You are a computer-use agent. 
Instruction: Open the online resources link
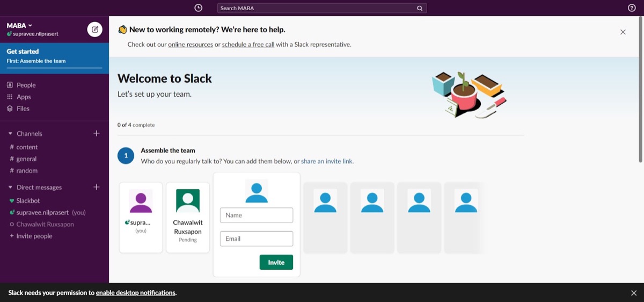pos(191,45)
